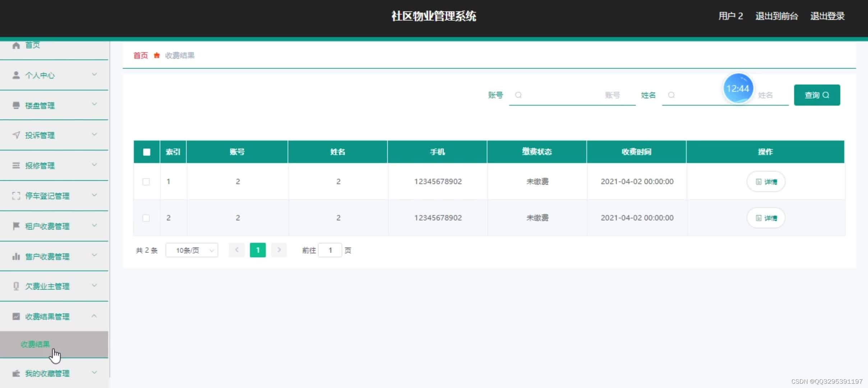Expand the 报修管理 menu chevron

94,165
